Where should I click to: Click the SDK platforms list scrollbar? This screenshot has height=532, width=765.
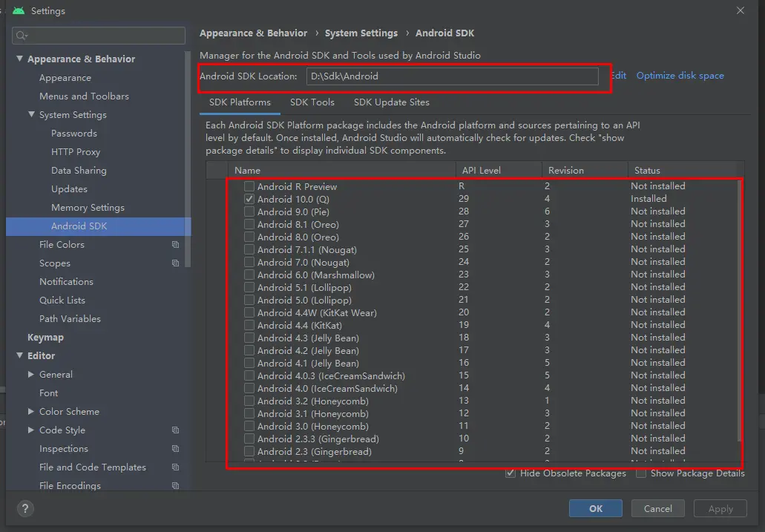pos(740,312)
